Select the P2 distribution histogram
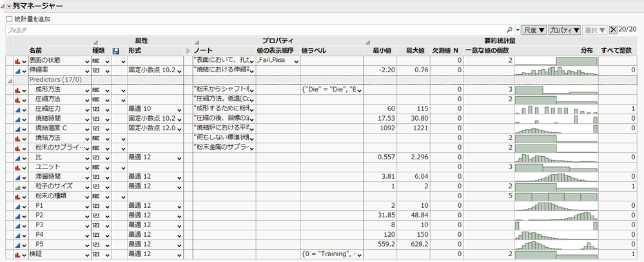This screenshot has height=262, width=644. click(x=556, y=216)
